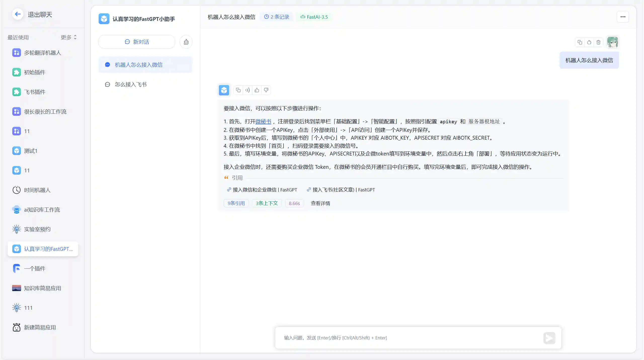Delete the user message via trash icon
The height and width of the screenshot is (360, 644).
598,42
